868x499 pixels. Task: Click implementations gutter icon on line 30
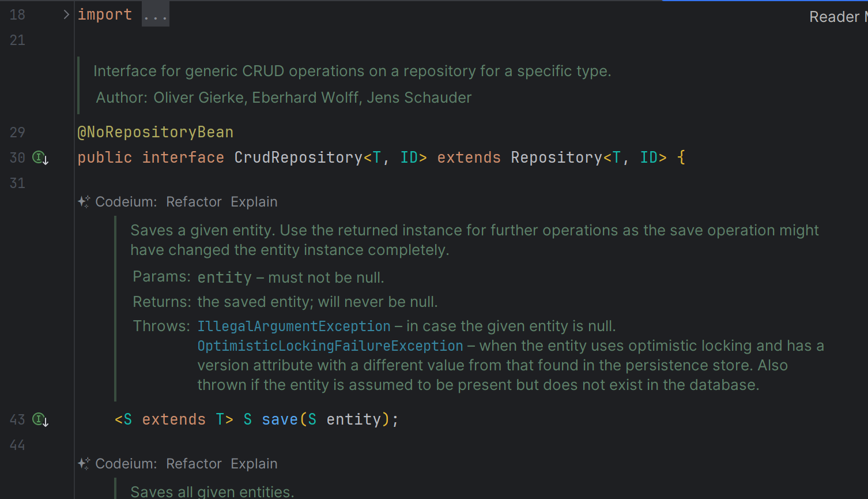(x=40, y=157)
